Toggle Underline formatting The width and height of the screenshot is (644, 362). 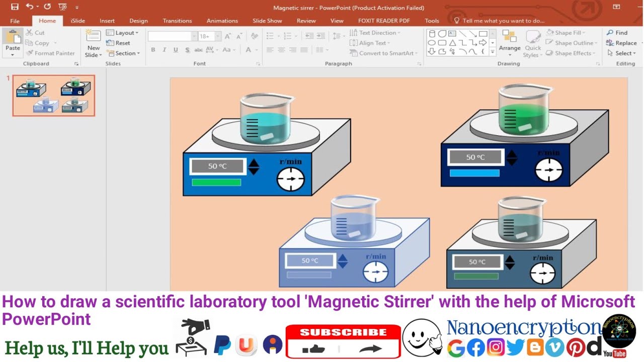tap(176, 50)
